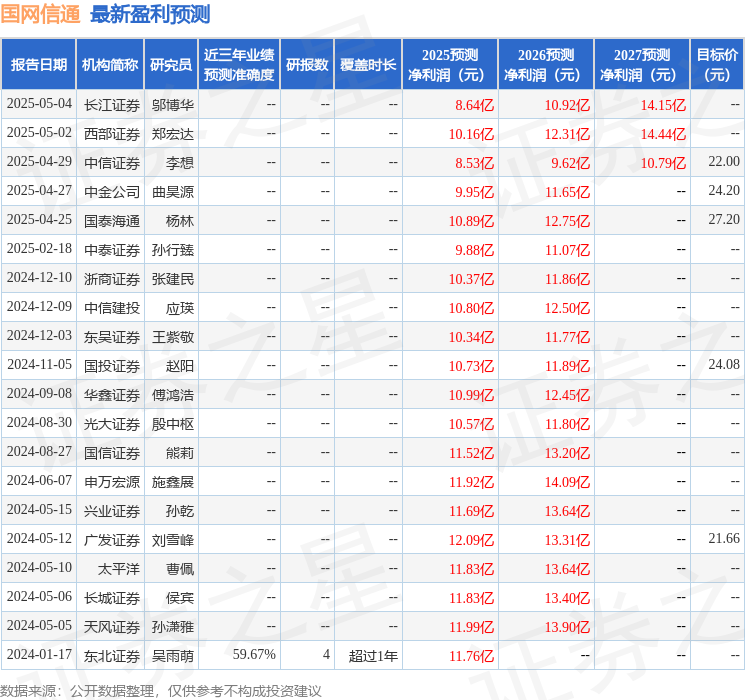Select the 机构简称 column header
745x700 pixels.
[110, 65]
